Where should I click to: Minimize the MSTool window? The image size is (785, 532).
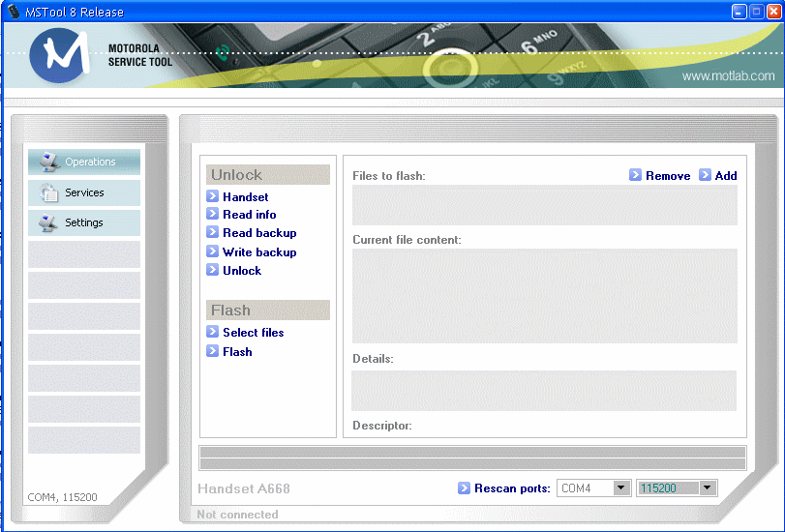coord(740,12)
